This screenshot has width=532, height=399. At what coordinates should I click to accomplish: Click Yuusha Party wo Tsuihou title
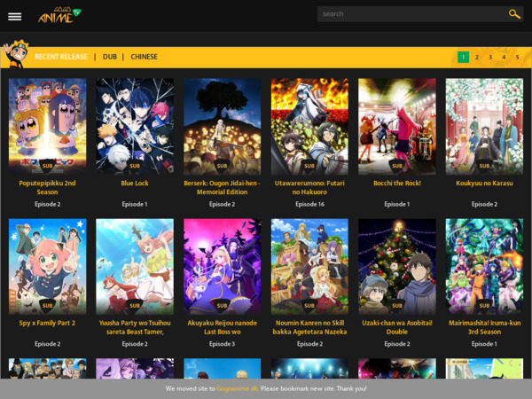(x=135, y=327)
